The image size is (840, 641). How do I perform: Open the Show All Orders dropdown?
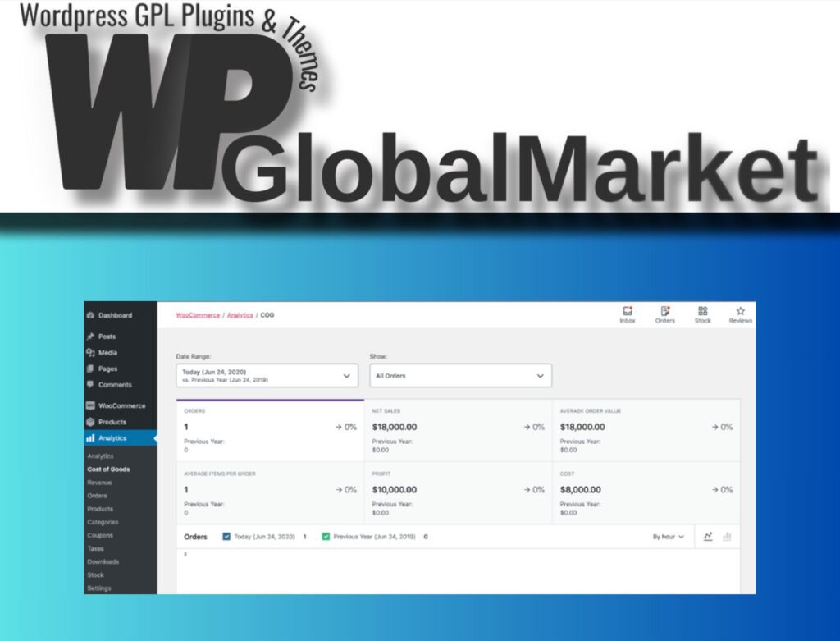pos(461,376)
